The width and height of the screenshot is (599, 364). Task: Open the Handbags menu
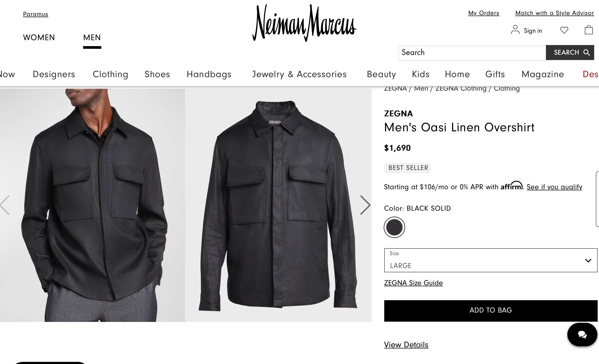[209, 74]
